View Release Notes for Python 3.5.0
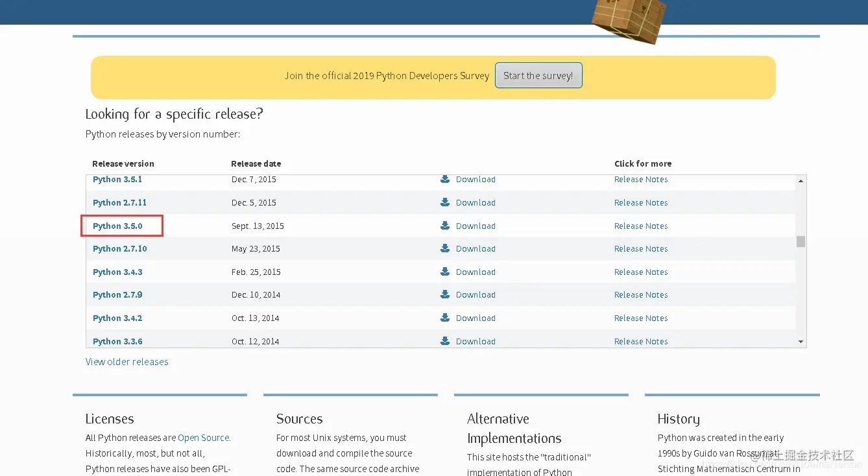Viewport: 868px width, 476px height. coord(641,226)
